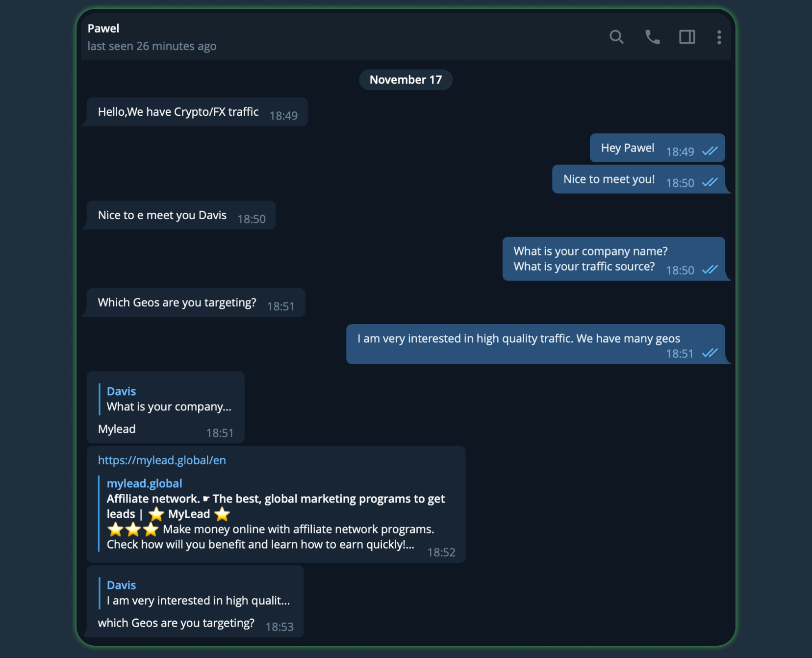Screen dimensions: 812x658
Task: Click the "Nice to e meet you Davis" message
Action: pyautogui.click(x=162, y=216)
